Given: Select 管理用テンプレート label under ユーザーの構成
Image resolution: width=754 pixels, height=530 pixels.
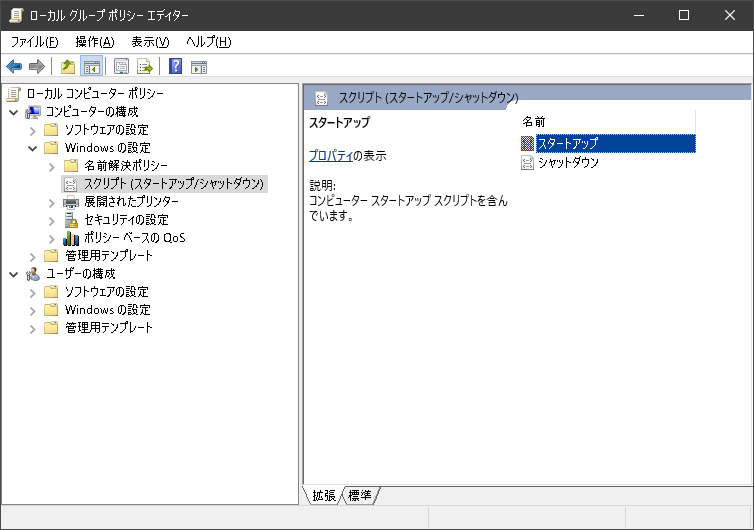Looking at the screenshot, I should pyautogui.click(x=109, y=328).
